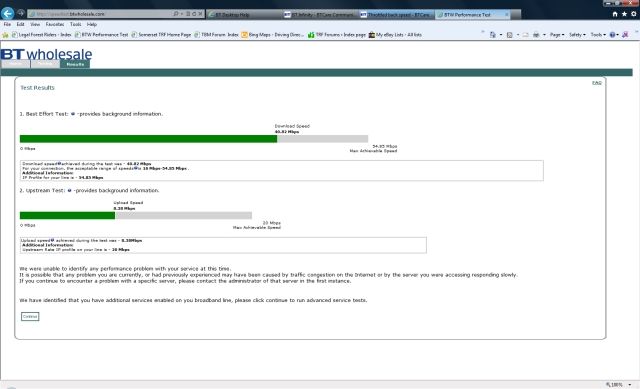Click the upload speed progress bar
640x389 pixels.
(136, 216)
